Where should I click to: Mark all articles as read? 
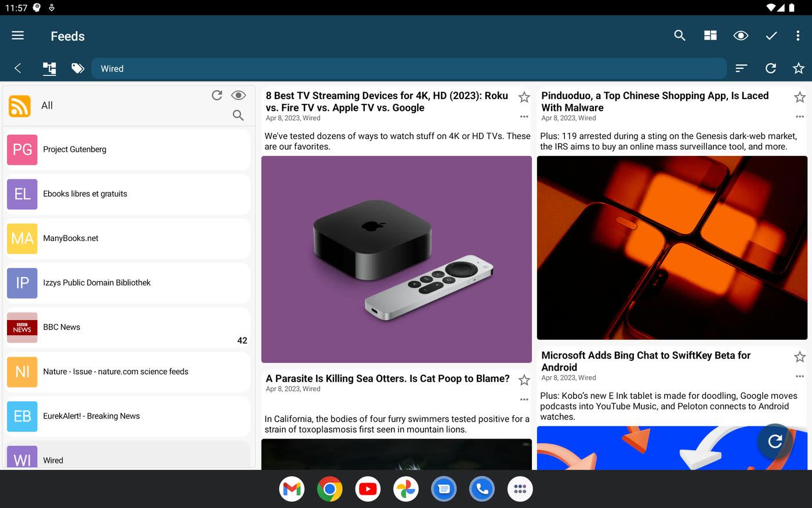pyautogui.click(x=771, y=36)
